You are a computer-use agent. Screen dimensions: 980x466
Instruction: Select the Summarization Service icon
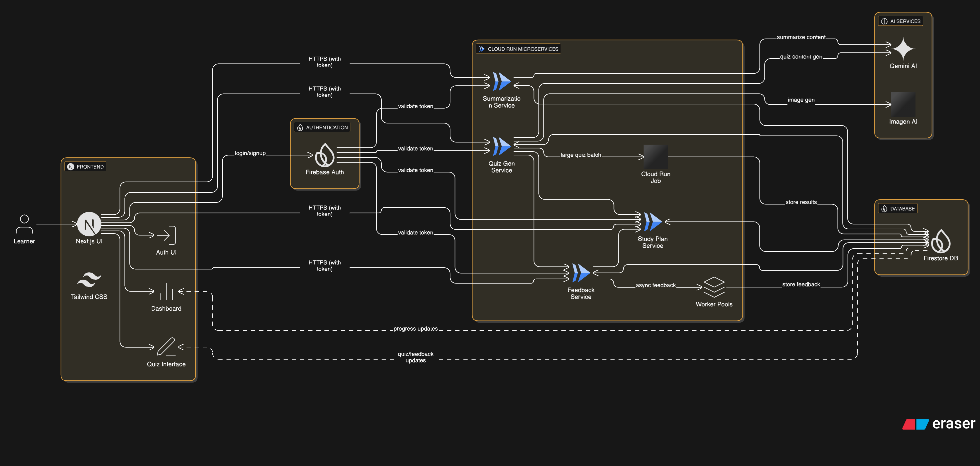(501, 81)
